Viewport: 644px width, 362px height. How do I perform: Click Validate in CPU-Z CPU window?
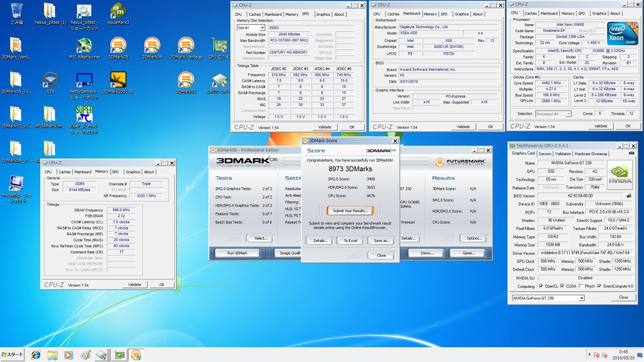click(x=601, y=126)
